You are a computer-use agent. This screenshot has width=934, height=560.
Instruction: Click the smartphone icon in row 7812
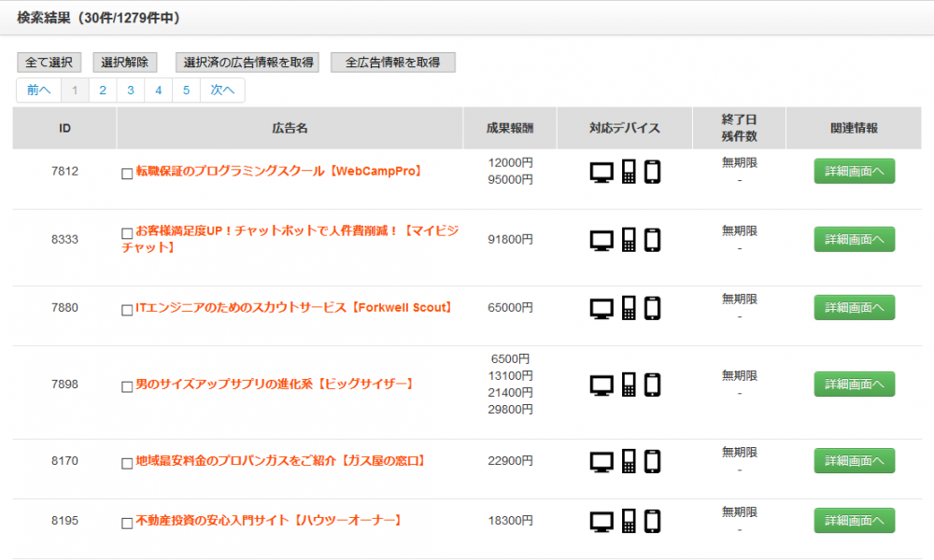point(652,172)
